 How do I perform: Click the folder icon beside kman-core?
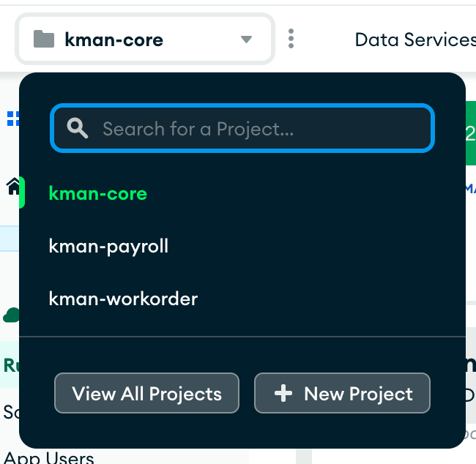(45, 39)
